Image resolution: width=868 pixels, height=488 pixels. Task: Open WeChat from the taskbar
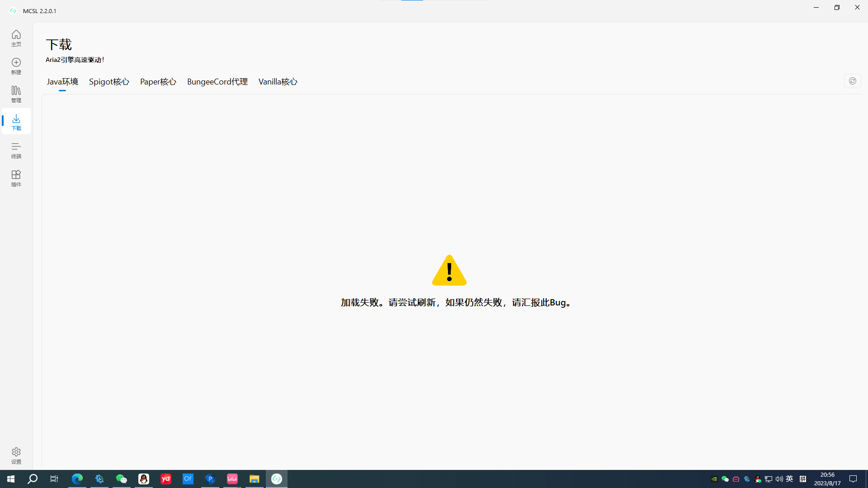click(121, 479)
